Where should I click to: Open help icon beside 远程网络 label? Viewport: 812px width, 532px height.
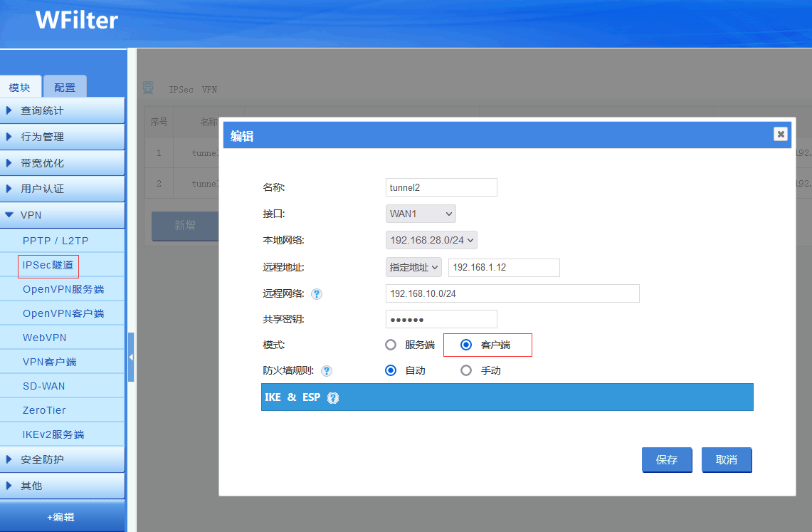click(x=317, y=293)
